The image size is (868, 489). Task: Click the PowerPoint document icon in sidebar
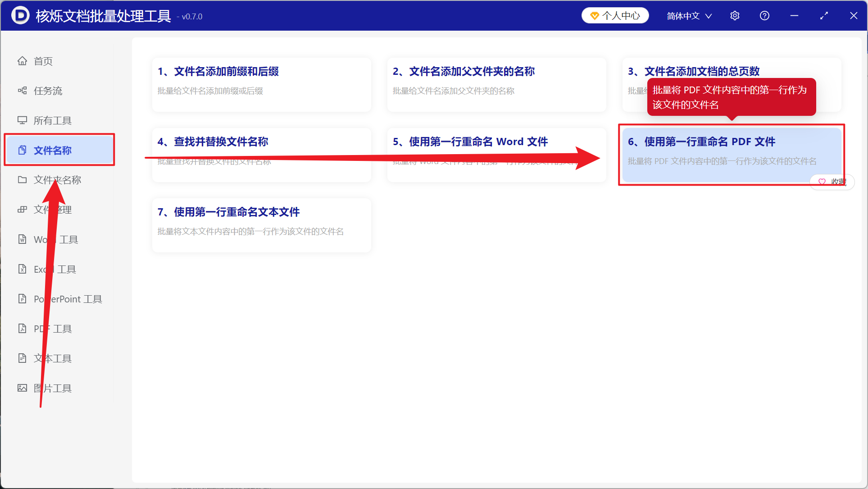(22, 299)
